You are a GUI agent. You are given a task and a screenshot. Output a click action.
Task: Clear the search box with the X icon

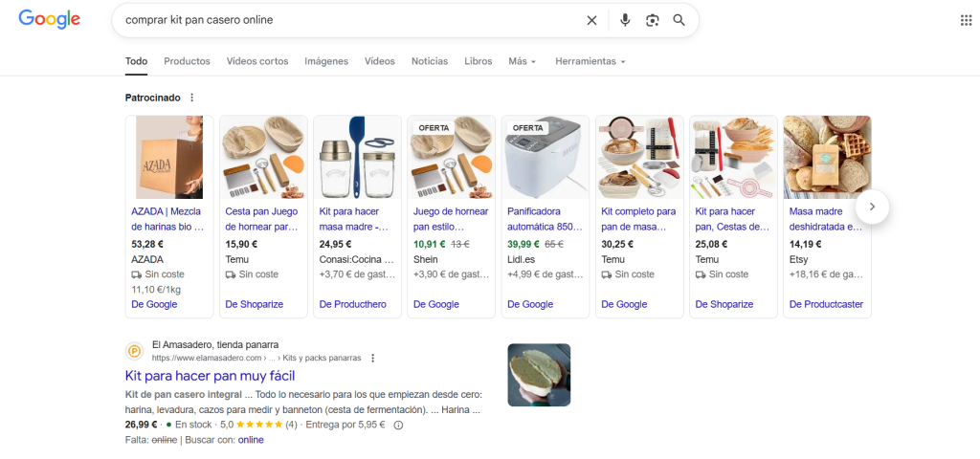pos(591,20)
